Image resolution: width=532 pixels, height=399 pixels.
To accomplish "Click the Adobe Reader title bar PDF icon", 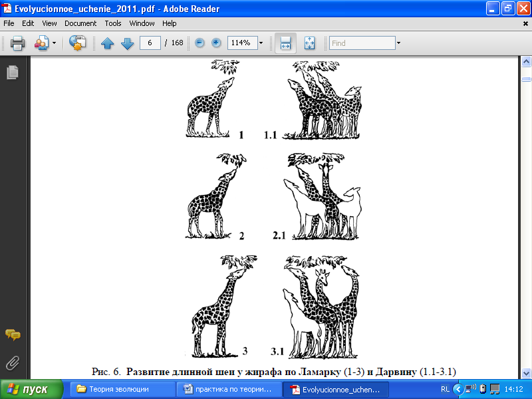I will point(7,9).
